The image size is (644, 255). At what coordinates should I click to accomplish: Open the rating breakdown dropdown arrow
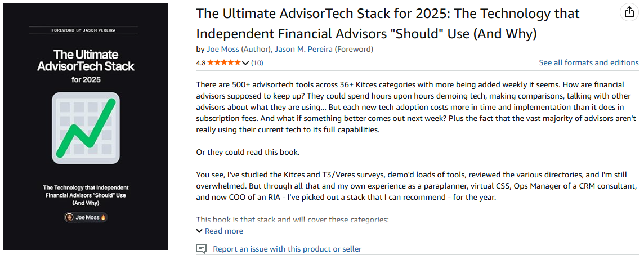pyautogui.click(x=245, y=63)
